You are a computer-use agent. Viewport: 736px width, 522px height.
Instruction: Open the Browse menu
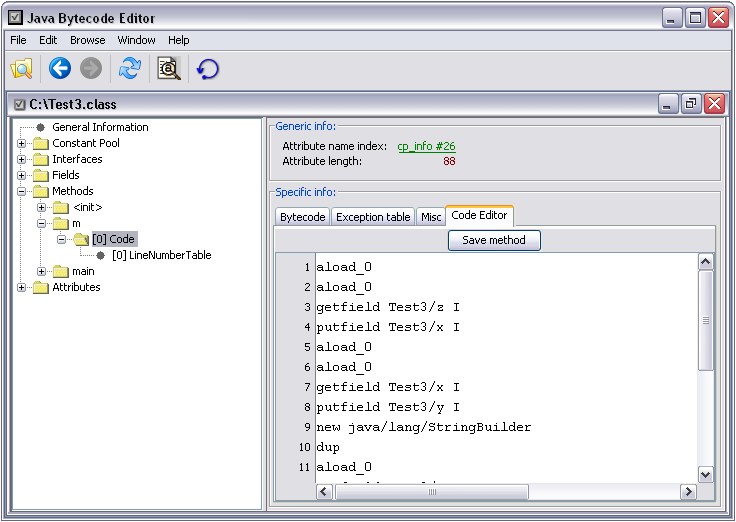pyautogui.click(x=88, y=40)
